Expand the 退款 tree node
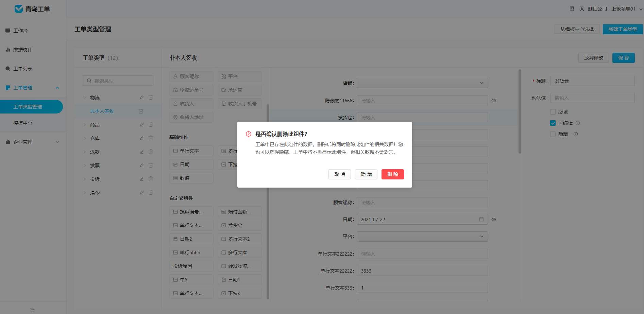This screenshot has width=644, height=314. click(85, 152)
